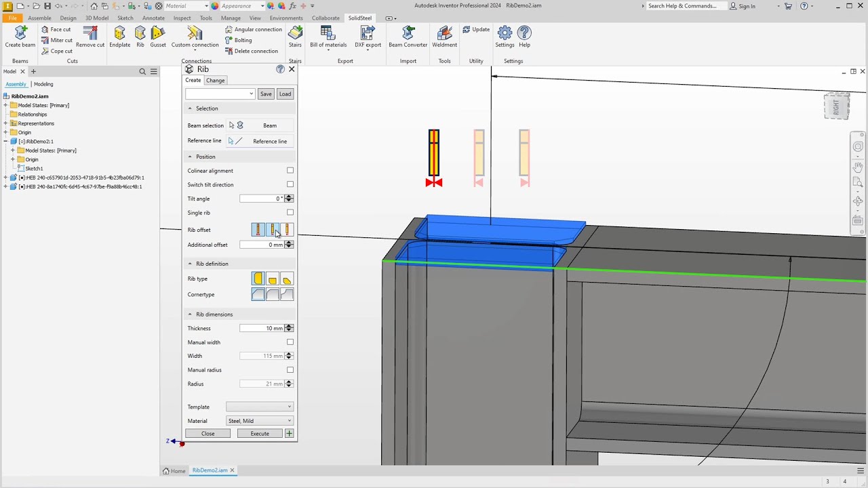Collapse the Selection section
Viewport: 868px width, 488px height.
190,108
